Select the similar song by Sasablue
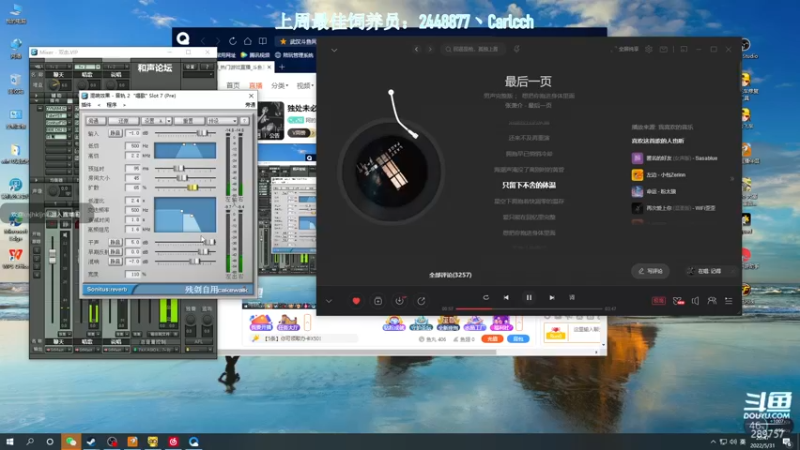 (x=674, y=158)
